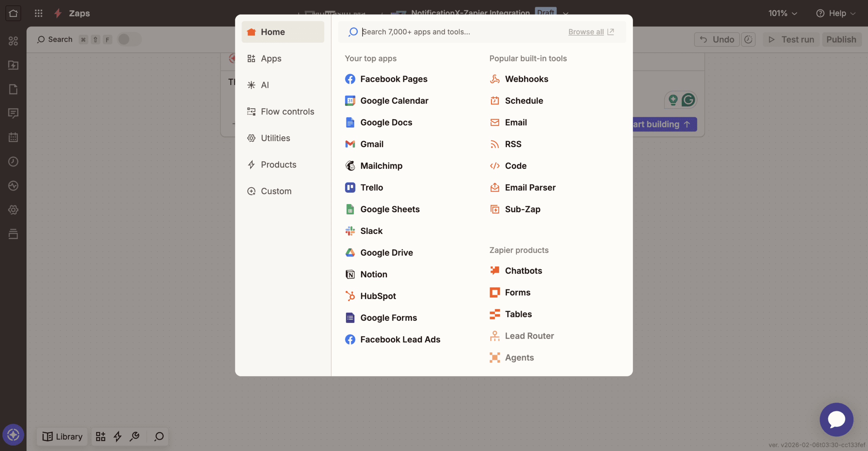Open the Help dropdown menu

coord(836,13)
